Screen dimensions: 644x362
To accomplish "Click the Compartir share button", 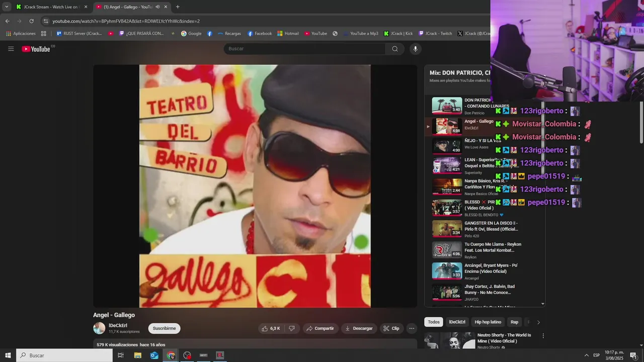I will [320, 328].
